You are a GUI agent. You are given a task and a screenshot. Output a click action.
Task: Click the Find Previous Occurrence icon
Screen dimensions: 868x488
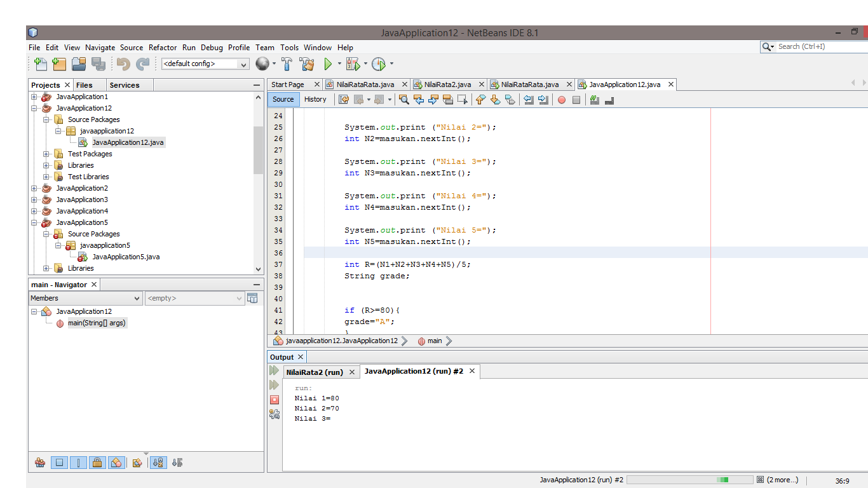[418, 99]
